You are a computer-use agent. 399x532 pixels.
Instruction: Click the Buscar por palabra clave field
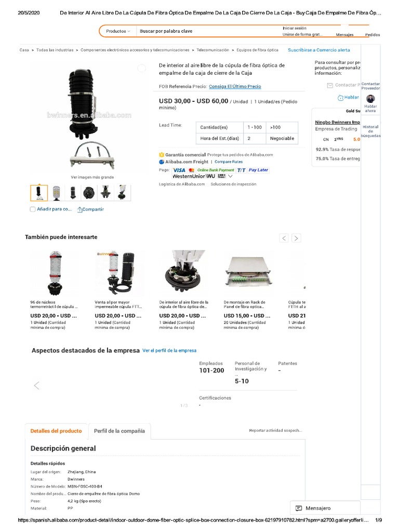click(207, 31)
